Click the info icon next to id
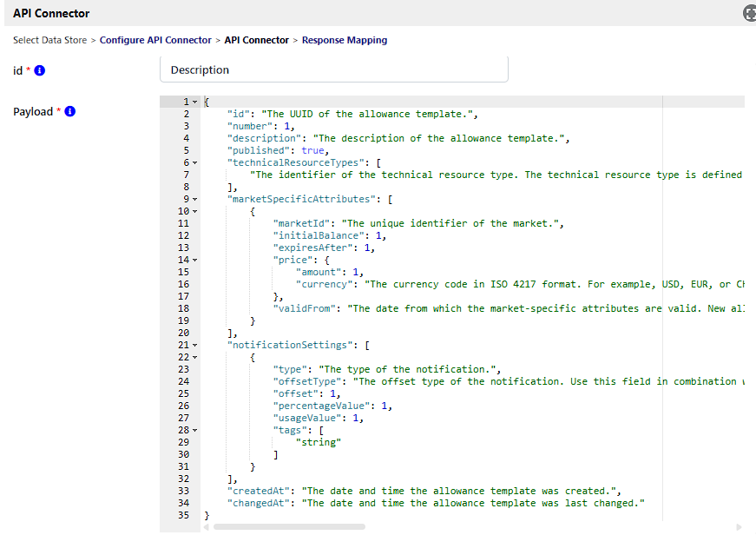Screen dimensions: 756x535 click(x=39, y=70)
